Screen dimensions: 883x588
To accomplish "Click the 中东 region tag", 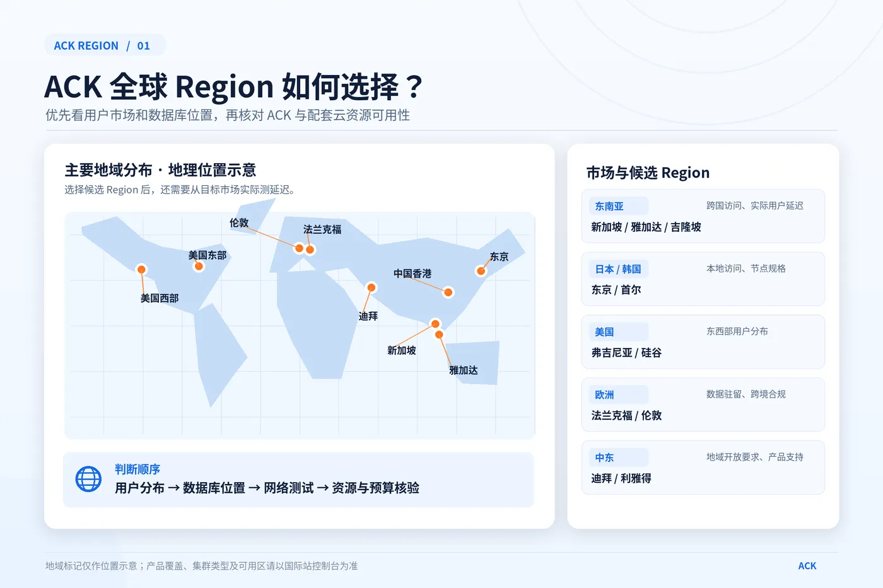I will tap(619, 458).
